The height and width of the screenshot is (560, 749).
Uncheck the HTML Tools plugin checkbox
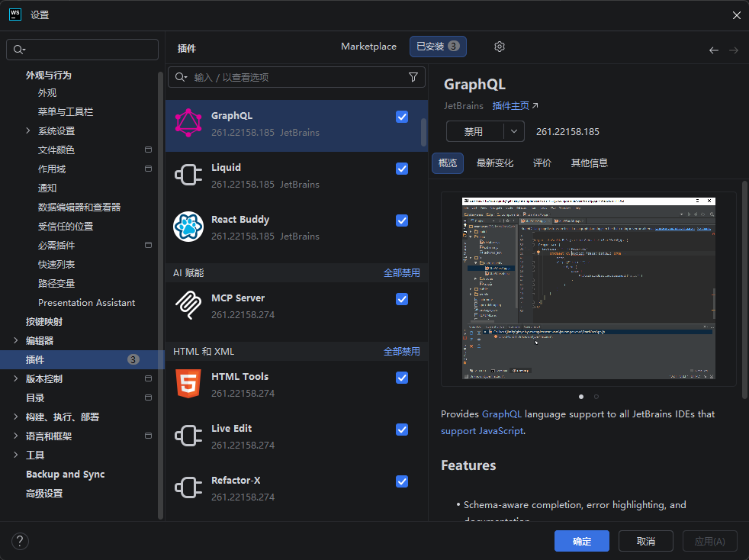click(x=402, y=378)
